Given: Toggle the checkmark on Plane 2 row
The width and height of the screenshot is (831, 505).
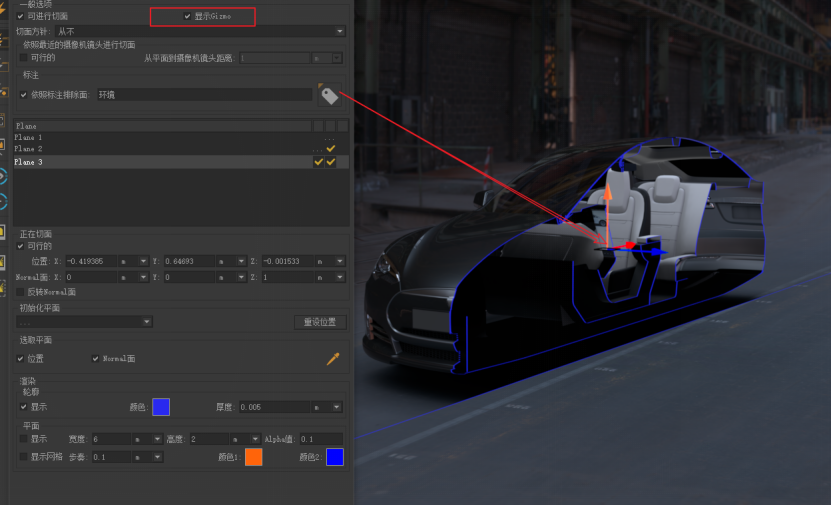Looking at the screenshot, I should 330,149.
